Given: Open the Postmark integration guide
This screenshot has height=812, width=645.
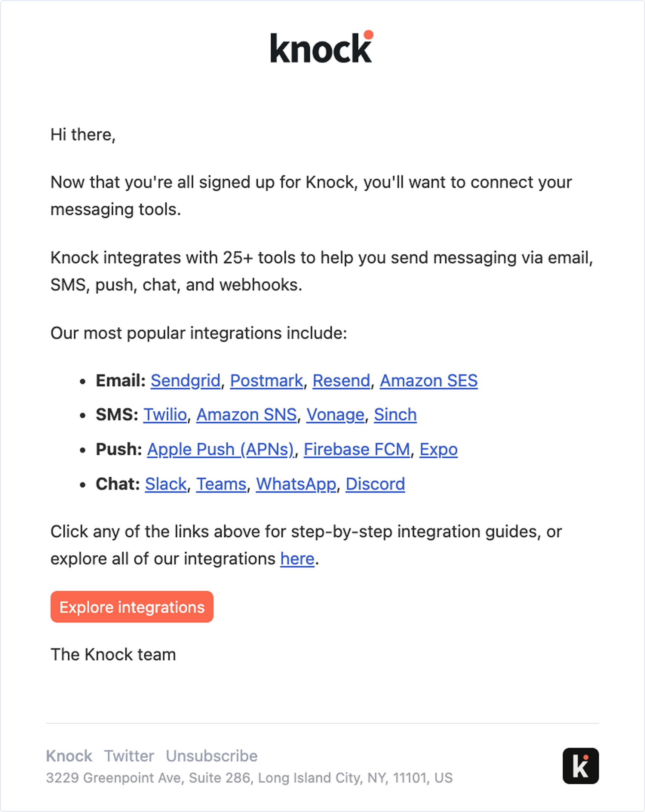Looking at the screenshot, I should (267, 380).
